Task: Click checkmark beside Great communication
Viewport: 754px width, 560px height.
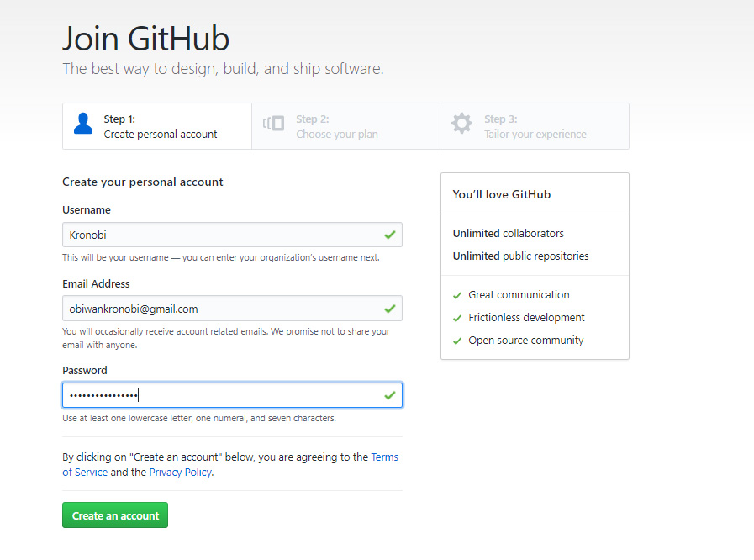Action: (457, 296)
